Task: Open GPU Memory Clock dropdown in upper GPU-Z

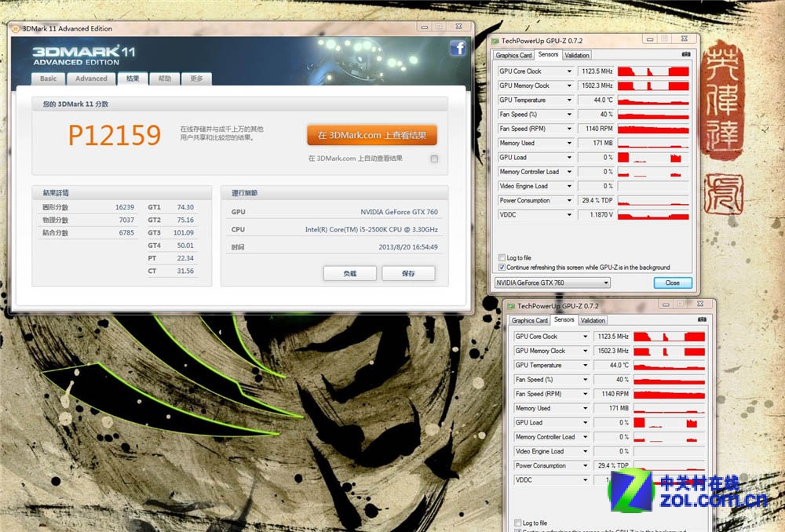Action: (569, 86)
